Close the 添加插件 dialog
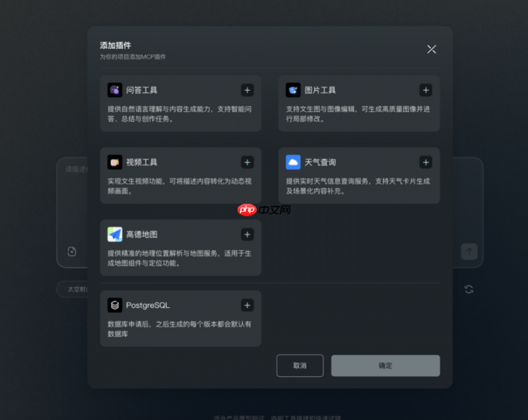This screenshot has width=528, height=420. 432,49
